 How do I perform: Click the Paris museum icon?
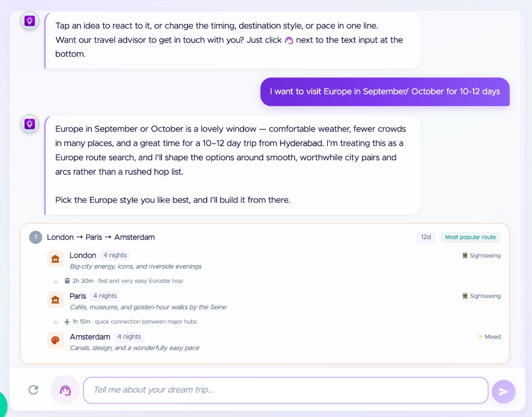coord(55,299)
